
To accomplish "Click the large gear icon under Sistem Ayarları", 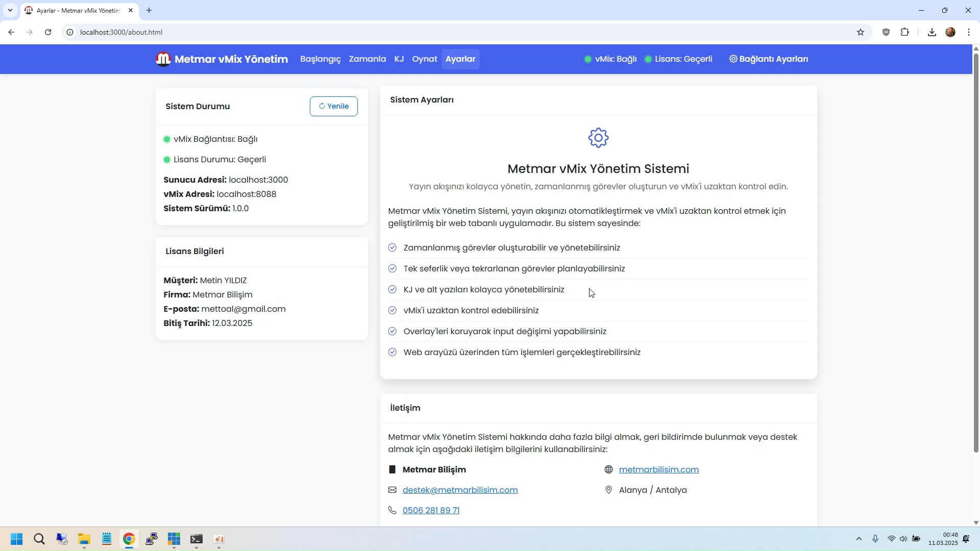I will [x=598, y=138].
